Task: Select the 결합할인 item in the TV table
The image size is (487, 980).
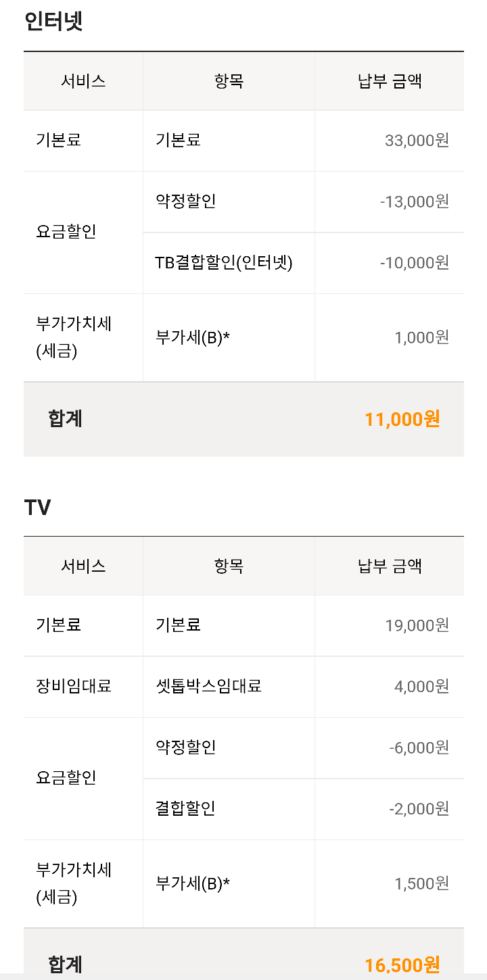Action: point(185,808)
